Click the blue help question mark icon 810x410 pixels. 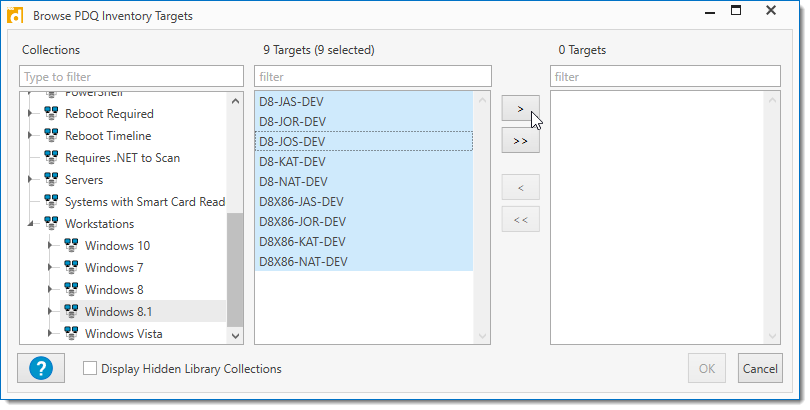pos(41,368)
